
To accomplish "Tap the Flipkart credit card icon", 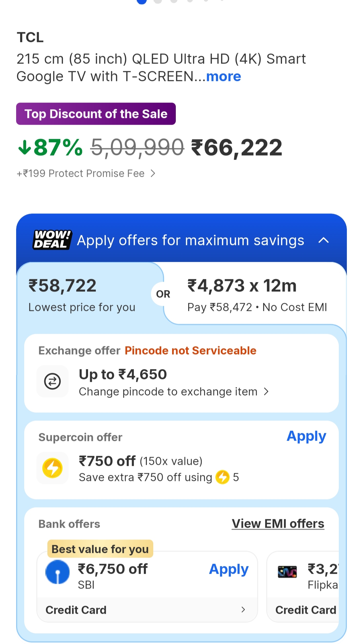I will (287, 572).
